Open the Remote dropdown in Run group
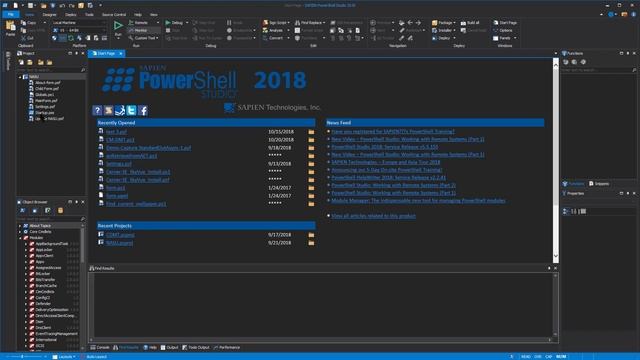 (x=144, y=23)
